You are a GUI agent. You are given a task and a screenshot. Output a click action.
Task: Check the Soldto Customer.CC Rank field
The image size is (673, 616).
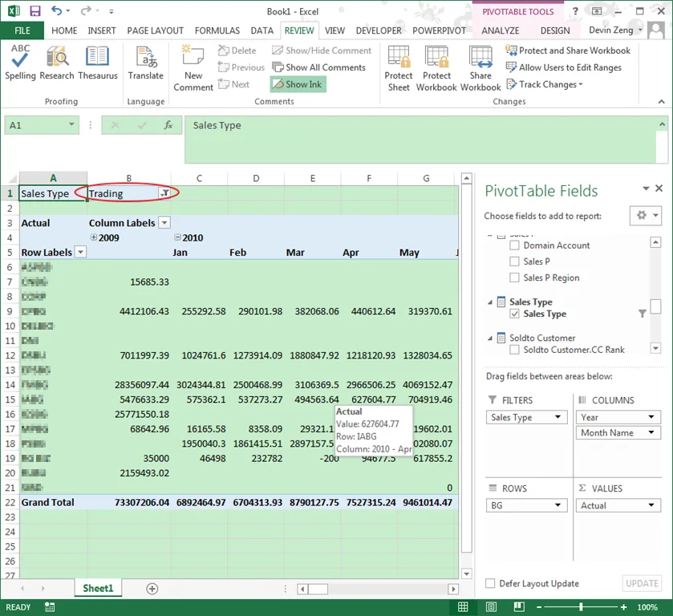coord(514,350)
